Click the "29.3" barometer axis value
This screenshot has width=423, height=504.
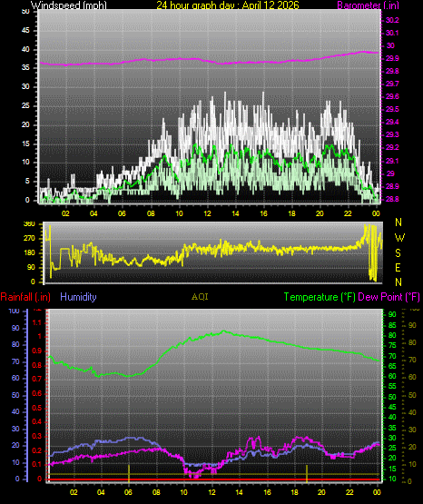[x=392, y=134]
